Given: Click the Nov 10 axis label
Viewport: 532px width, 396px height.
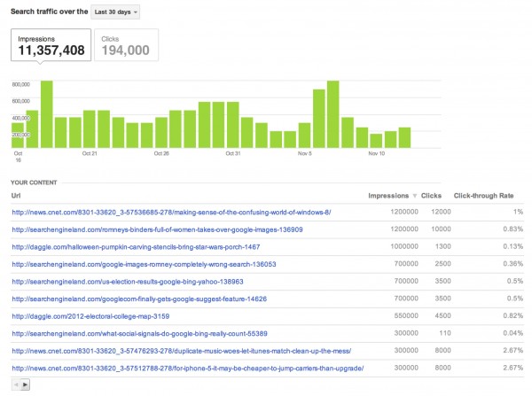Looking at the screenshot, I should [x=377, y=153].
